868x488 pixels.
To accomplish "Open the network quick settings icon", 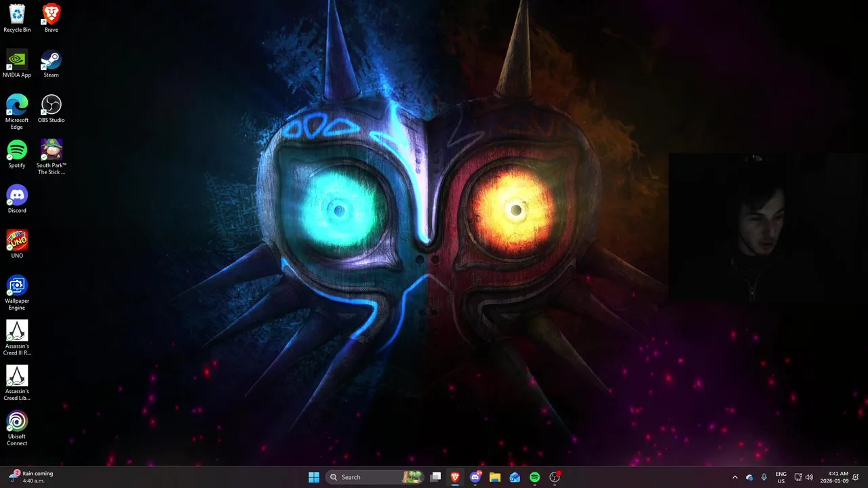I will tap(798, 477).
